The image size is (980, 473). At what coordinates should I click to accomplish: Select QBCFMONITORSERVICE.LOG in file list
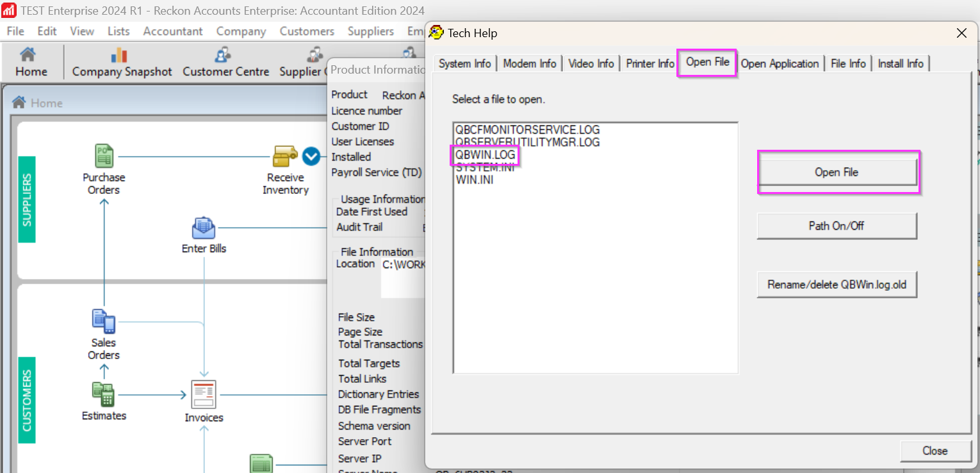[x=528, y=130]
